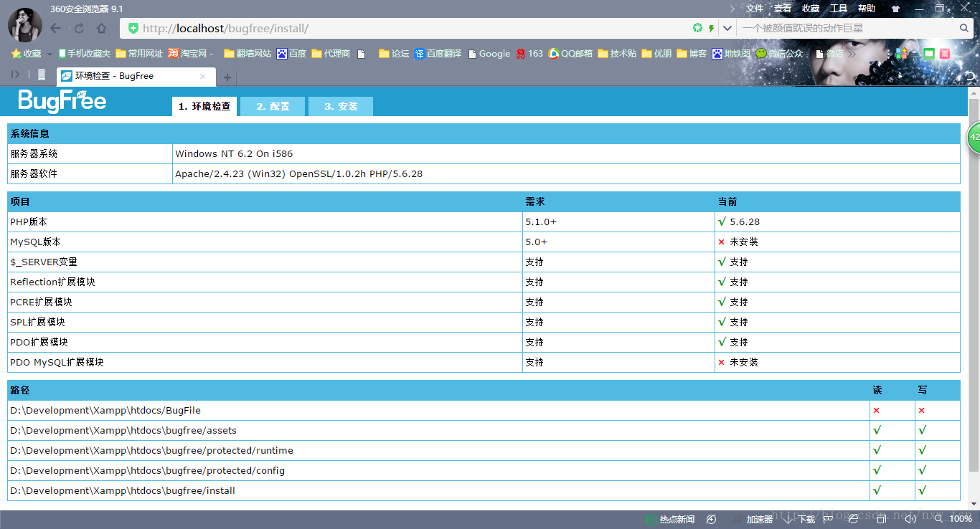Open the 查看 menu
This screenshot has height=529, width=980.
783,9
